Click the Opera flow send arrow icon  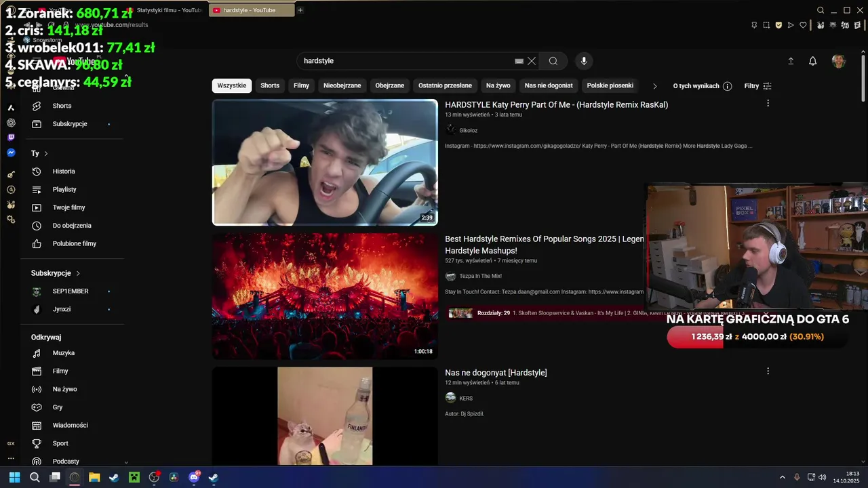791,25
